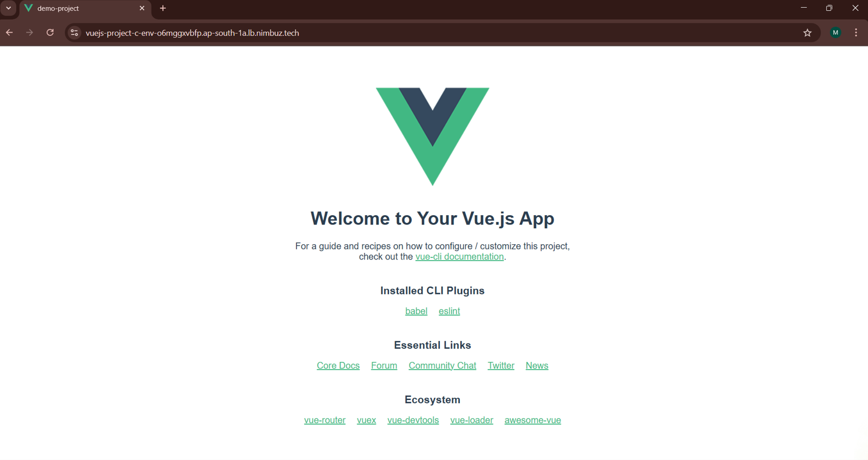Click the browser back arrow icon
The image size is (868, 460).
(9, 33)
